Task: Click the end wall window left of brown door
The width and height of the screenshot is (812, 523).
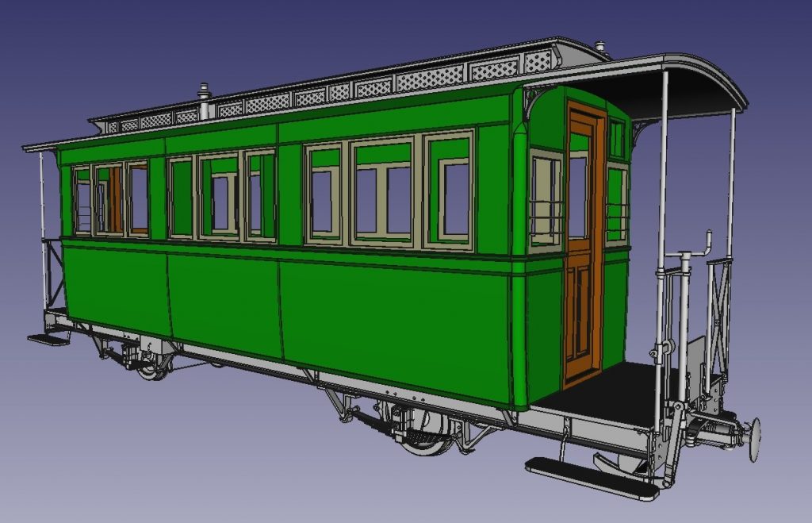Action: tap(546, 198)
